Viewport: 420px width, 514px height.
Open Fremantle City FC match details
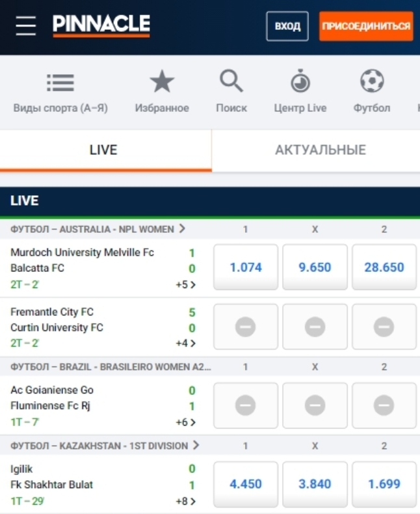point(52,312)
